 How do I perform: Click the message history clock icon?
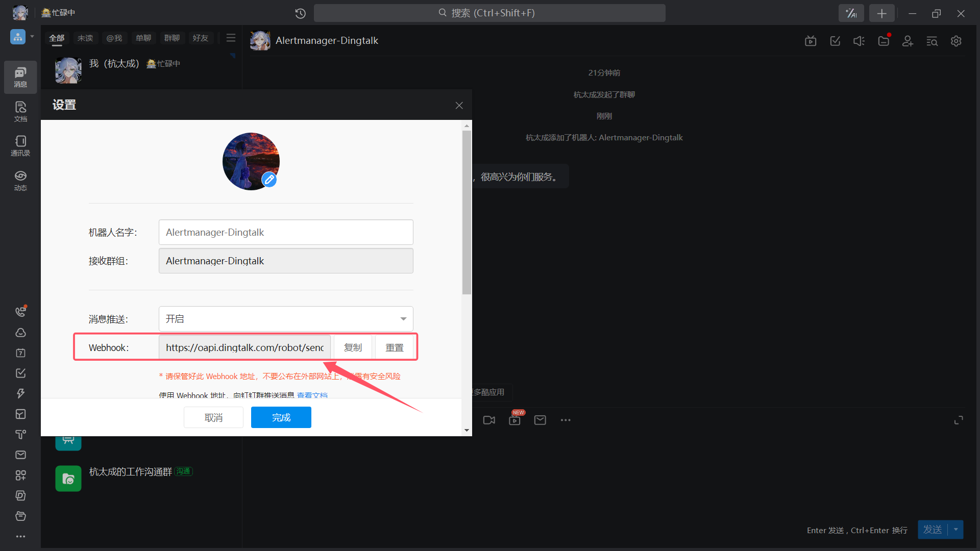[300, 13]
